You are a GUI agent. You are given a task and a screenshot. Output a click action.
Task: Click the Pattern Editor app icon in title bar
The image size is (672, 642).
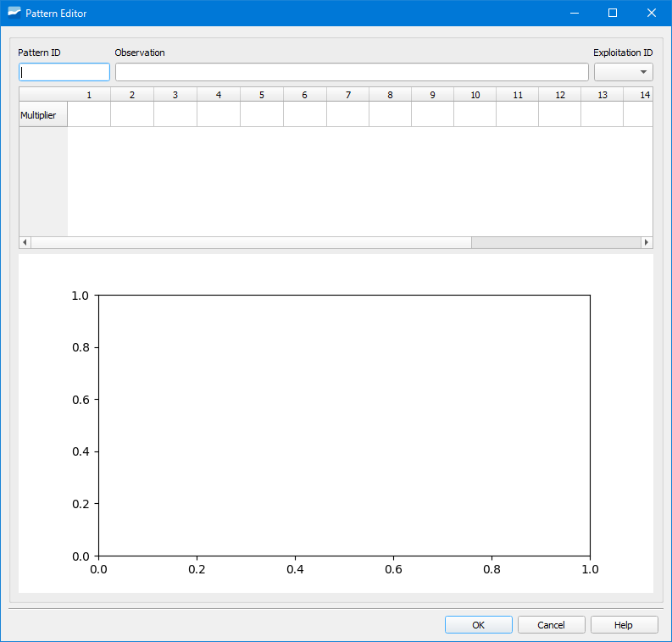click(x=14, y=13)
